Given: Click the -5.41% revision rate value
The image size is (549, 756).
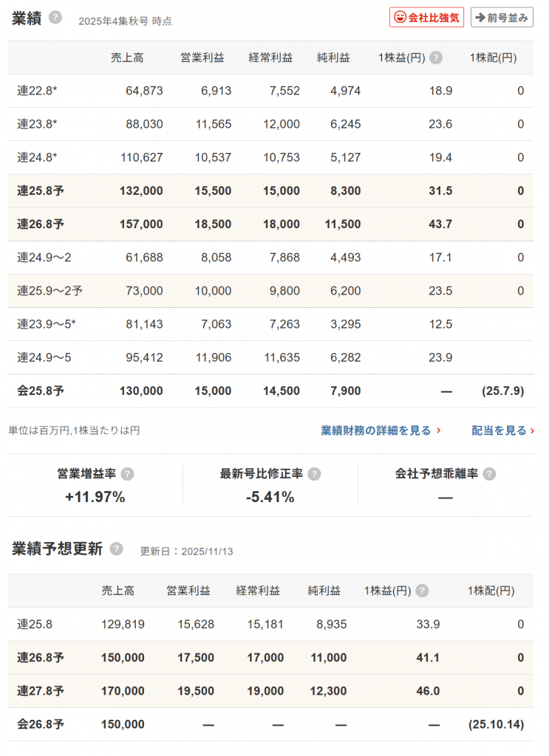Looking at the screenshot, I should (x=270, y=497).
